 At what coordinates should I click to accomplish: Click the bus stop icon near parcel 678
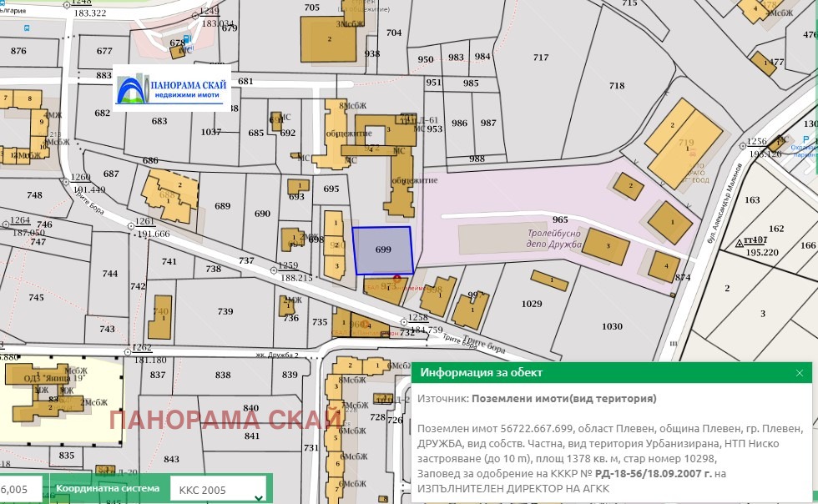pyautogui.click(x=185, y=39)
